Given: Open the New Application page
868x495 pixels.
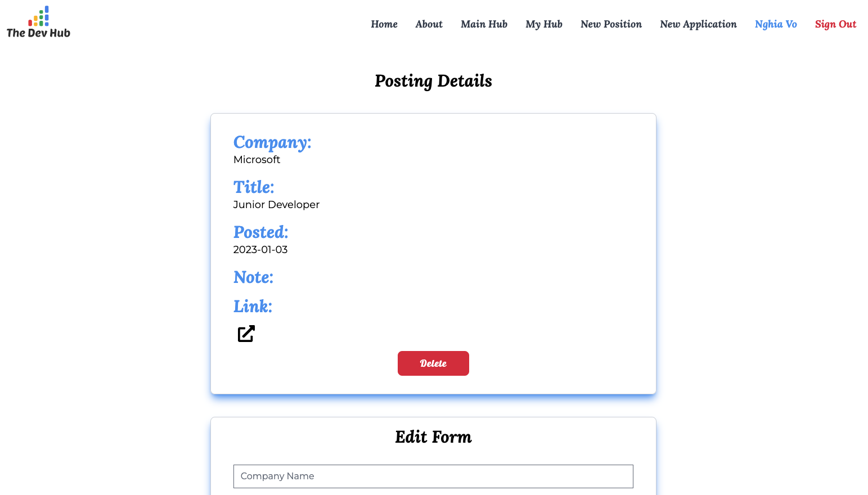Looking at the screenshot, I should (698, 24).
